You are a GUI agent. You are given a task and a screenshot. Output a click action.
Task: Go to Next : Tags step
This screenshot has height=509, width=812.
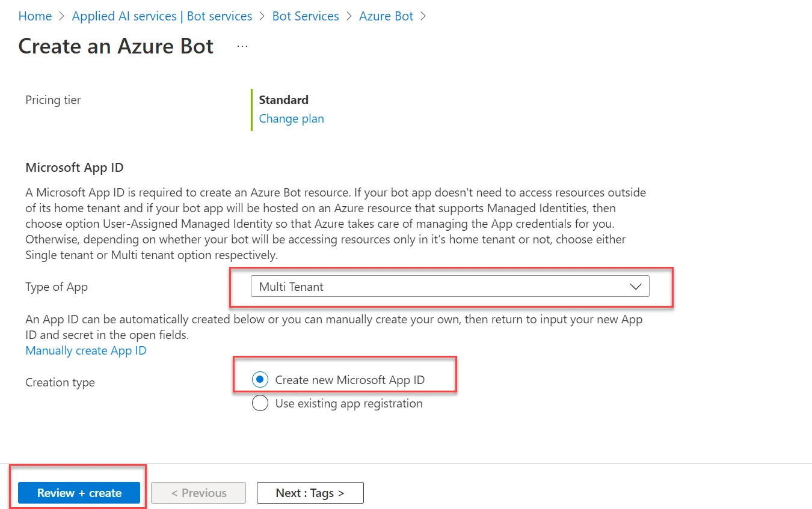(310, 493)
